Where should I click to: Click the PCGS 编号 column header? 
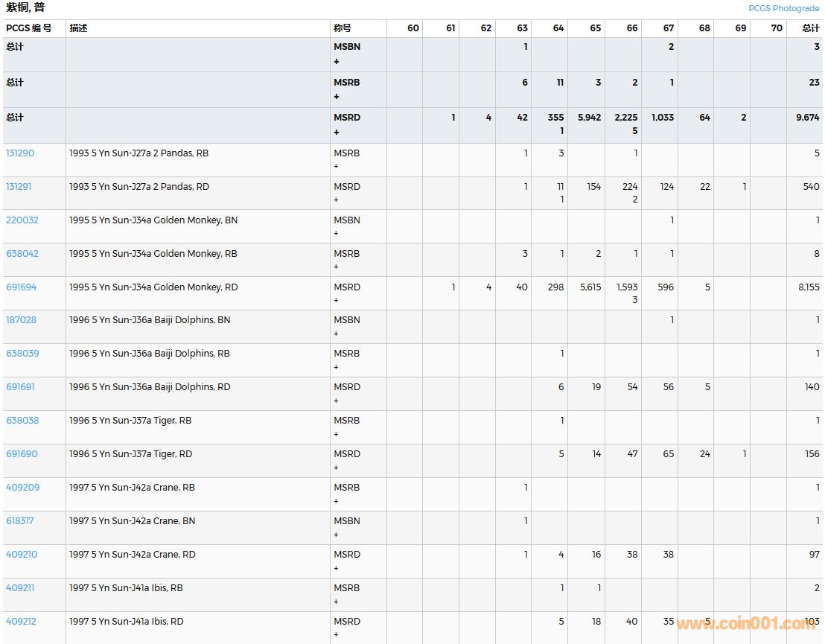[x=29, y=28]
